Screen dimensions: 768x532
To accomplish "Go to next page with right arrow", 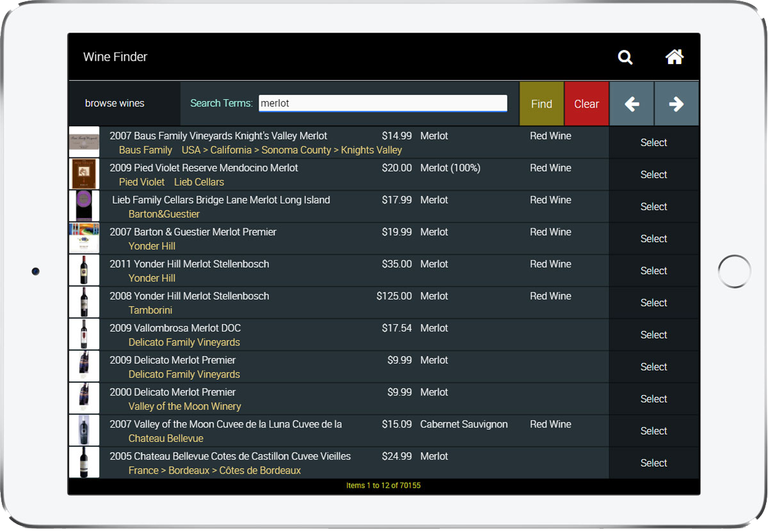I will [676, 104].
